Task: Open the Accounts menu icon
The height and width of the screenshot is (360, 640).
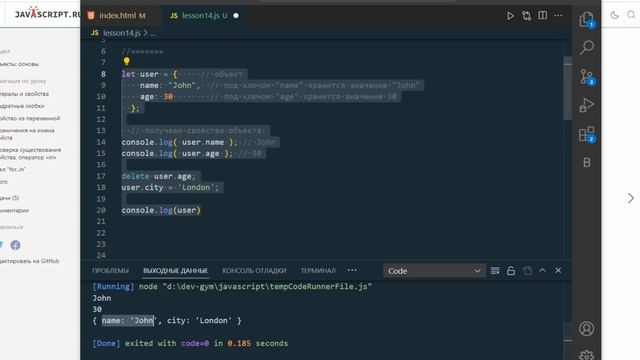Action: tap(587, 329)
